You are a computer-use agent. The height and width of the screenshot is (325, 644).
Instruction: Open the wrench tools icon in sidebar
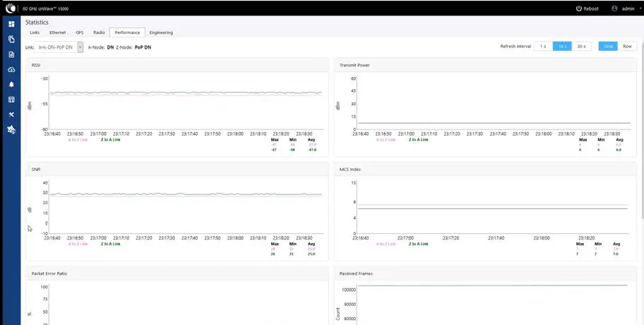tap(11, 114)
